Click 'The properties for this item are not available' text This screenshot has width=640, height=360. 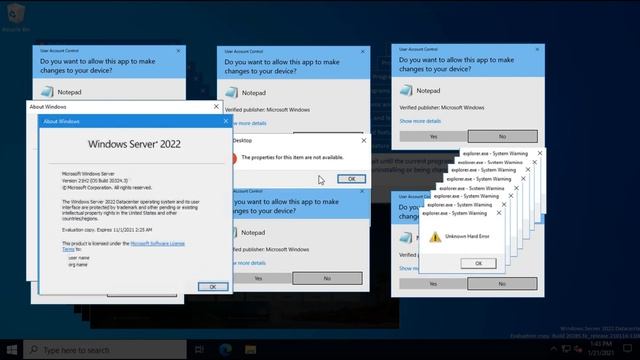click(x=292, y=157)
